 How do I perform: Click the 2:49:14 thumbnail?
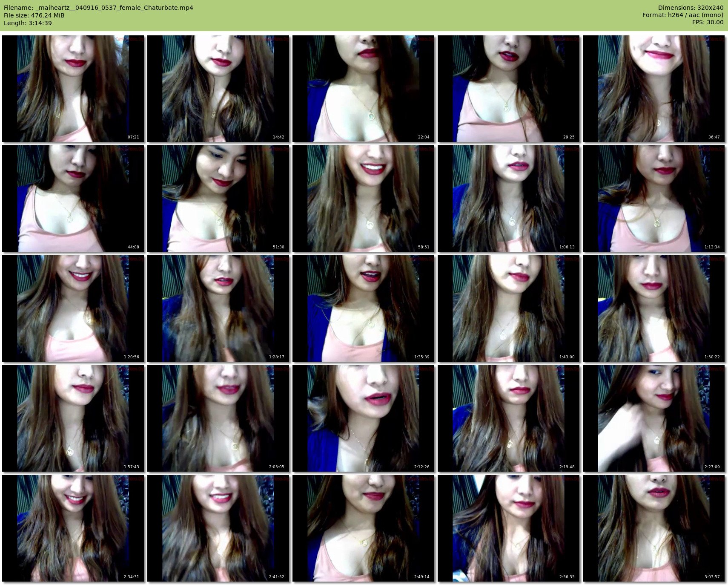[x=363, y=528]
